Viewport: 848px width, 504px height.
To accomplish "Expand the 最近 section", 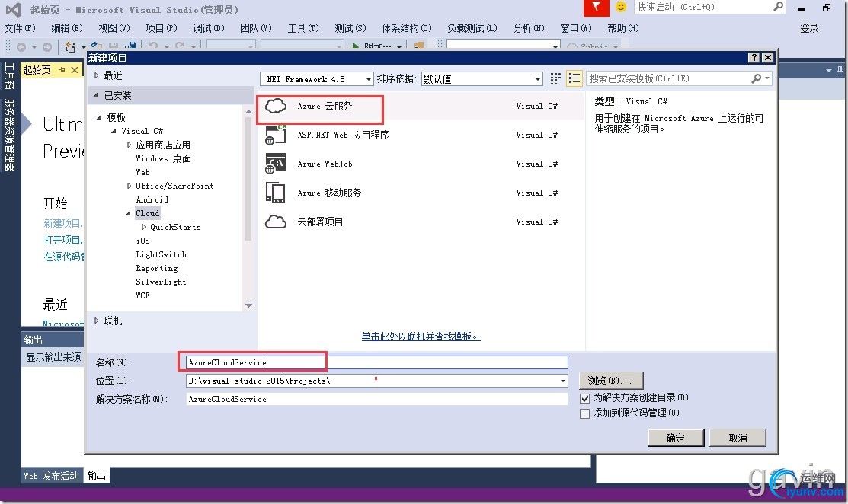I will pos(96,75).
